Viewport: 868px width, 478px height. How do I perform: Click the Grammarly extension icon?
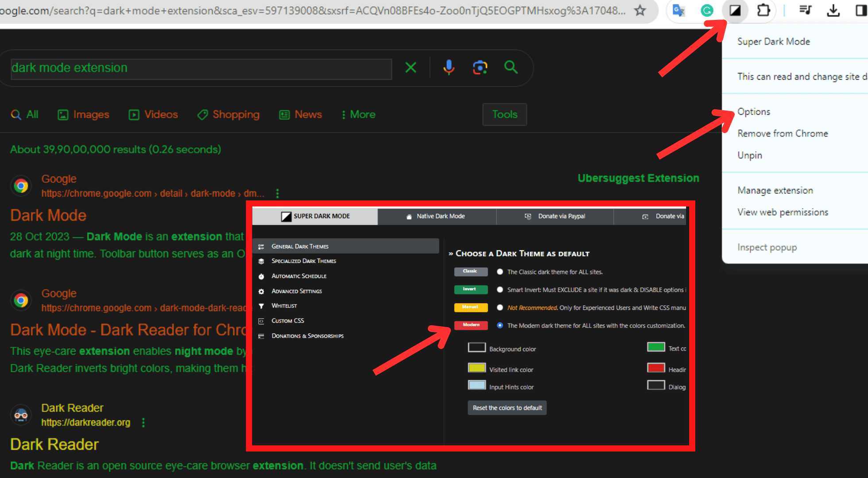pyautogui.click(x=707, y=10)
